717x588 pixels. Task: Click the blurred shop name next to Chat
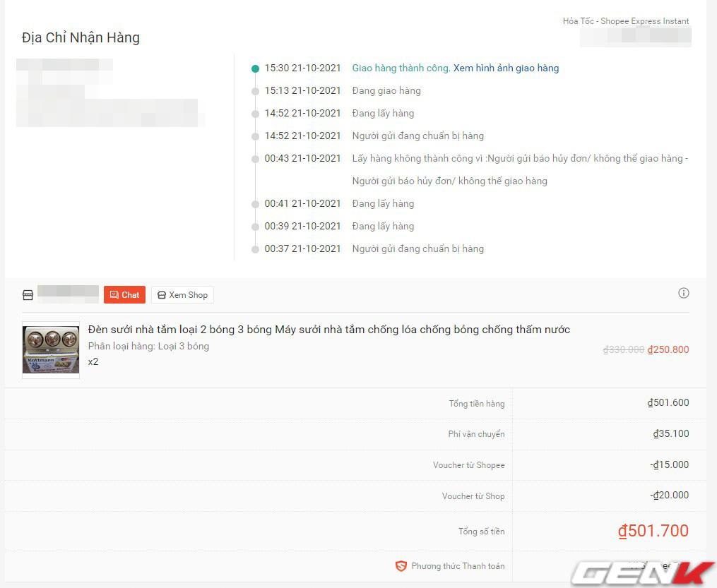(x=68, y=294)
